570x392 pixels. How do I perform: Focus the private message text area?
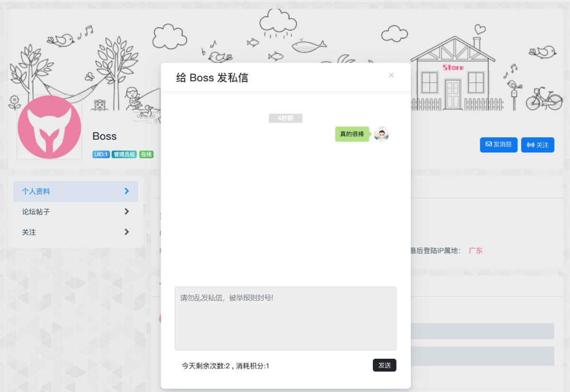coord(285,318)
